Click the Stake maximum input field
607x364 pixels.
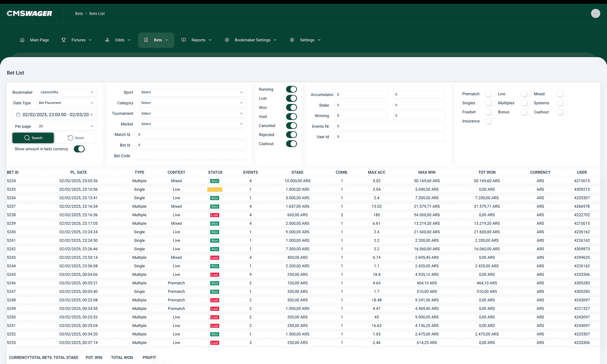point(419,105)
